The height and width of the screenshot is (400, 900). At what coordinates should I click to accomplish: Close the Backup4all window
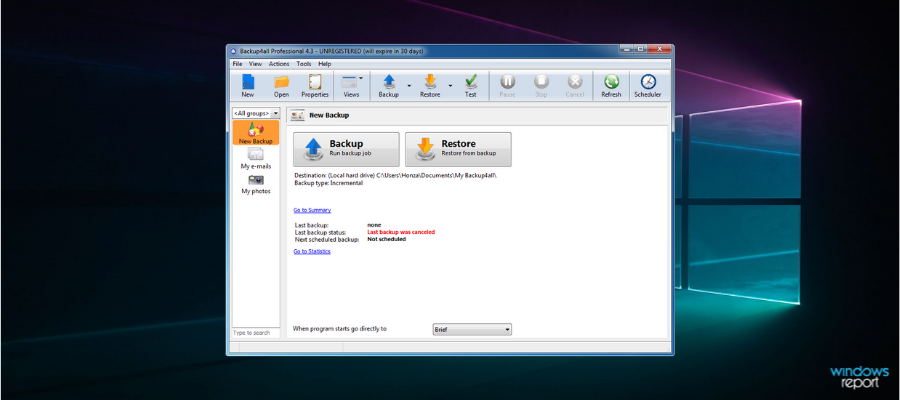(x=660, y=49)
